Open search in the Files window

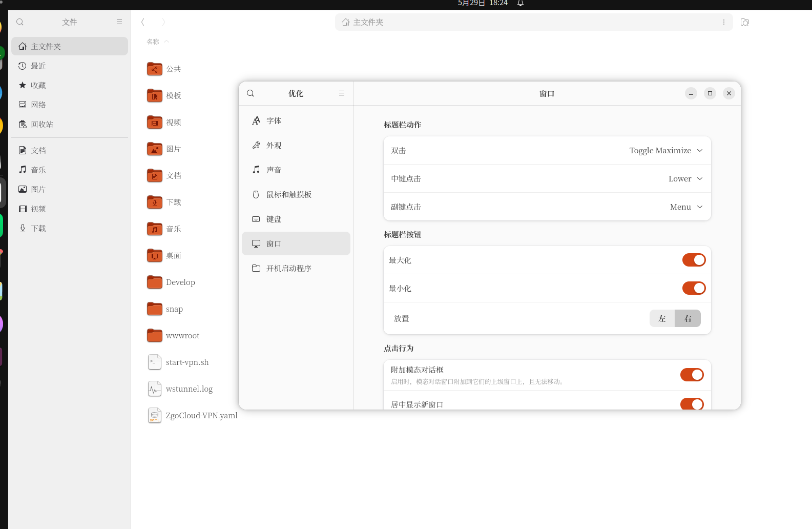20,22
